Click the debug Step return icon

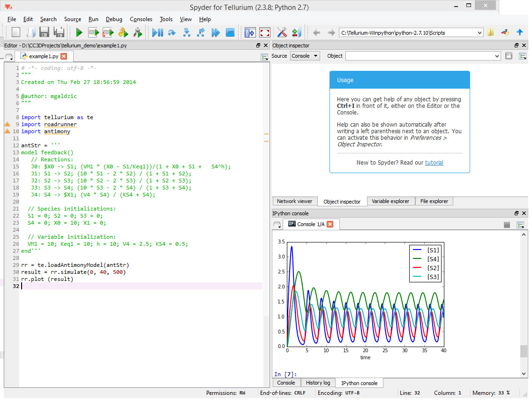[201, 33]
